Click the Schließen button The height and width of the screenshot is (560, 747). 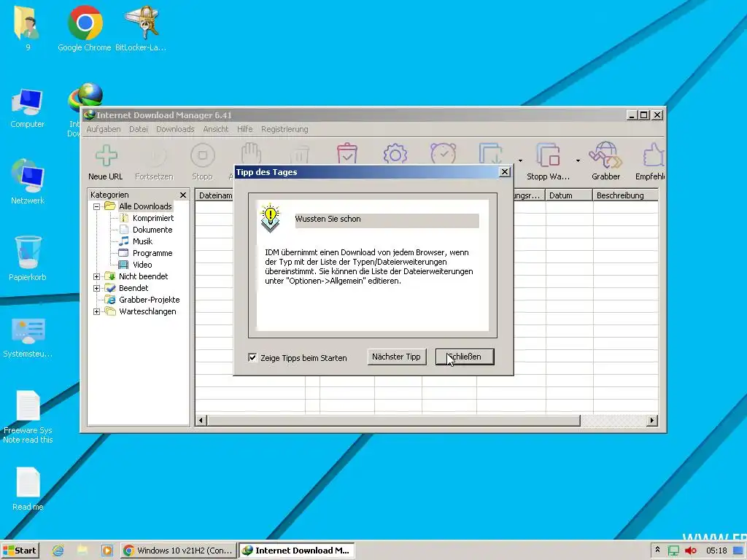pyautogui.click(x=465, y=357)
